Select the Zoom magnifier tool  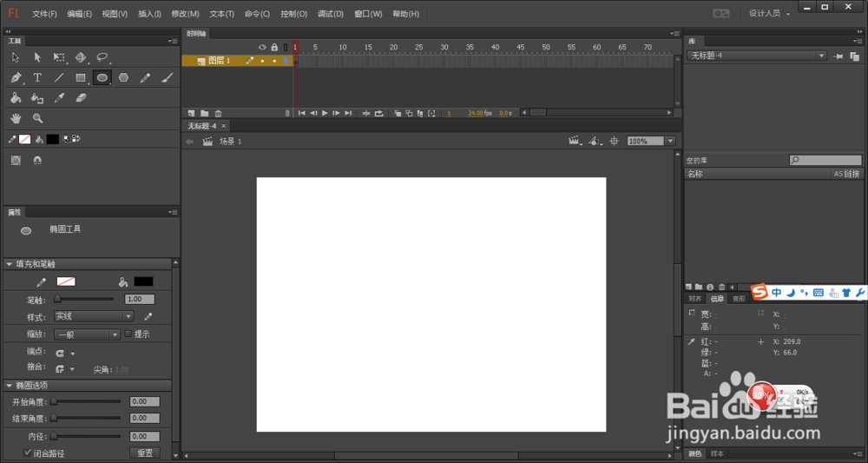pyautogui.click(x=37, y=118)
